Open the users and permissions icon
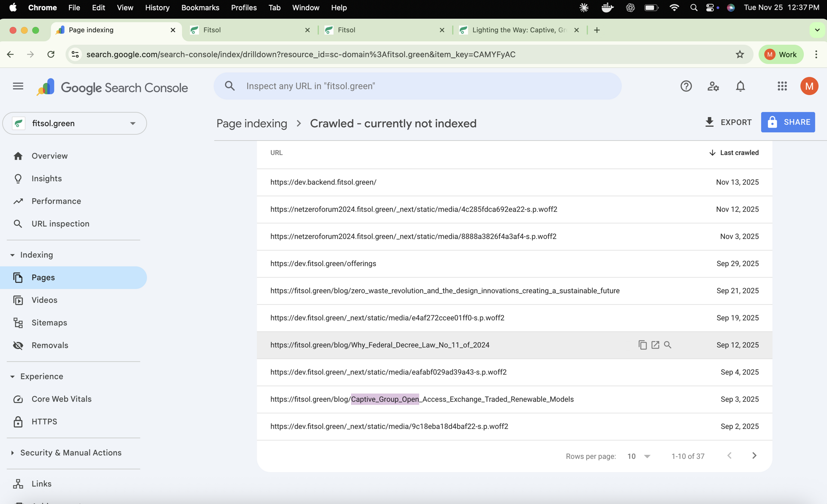 [713, 86]
